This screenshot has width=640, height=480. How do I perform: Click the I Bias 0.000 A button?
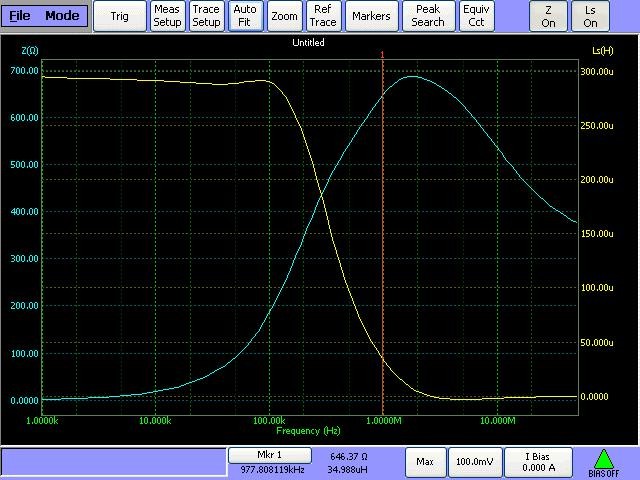[538, 462]
